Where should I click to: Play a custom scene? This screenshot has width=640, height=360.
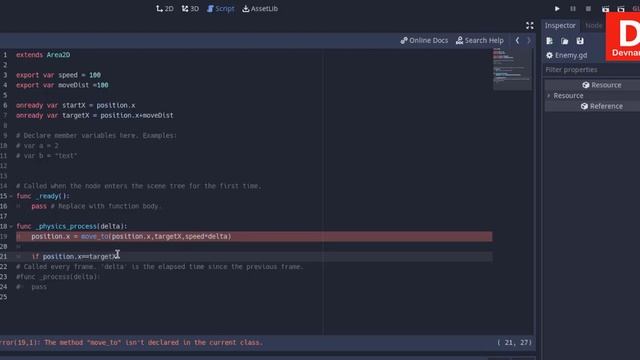point(621,9)
